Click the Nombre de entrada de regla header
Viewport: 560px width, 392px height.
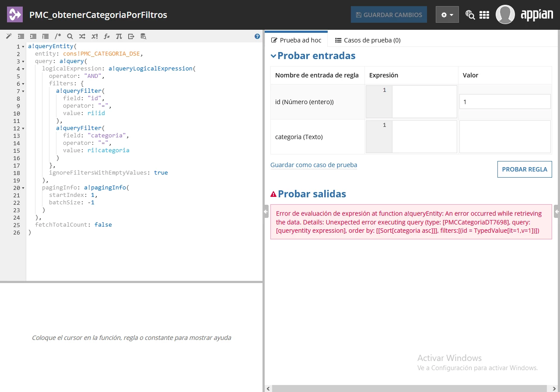point(317,75)
